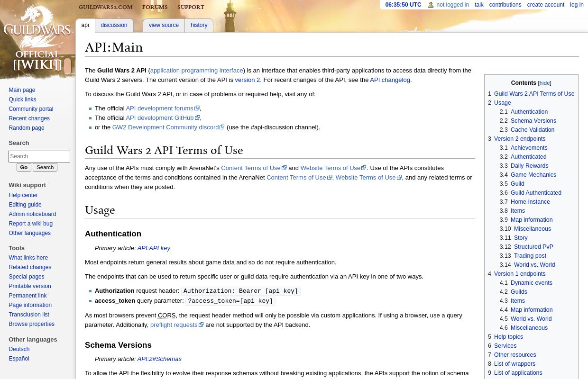Click the 'Go' search button
This screenshot has height=379, width=588.
[24, 167]
